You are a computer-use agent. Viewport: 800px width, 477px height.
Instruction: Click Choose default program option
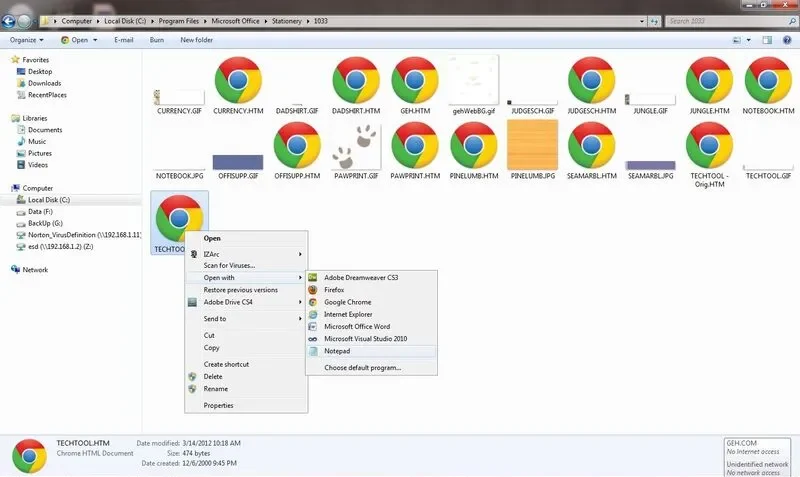point(371,368)
